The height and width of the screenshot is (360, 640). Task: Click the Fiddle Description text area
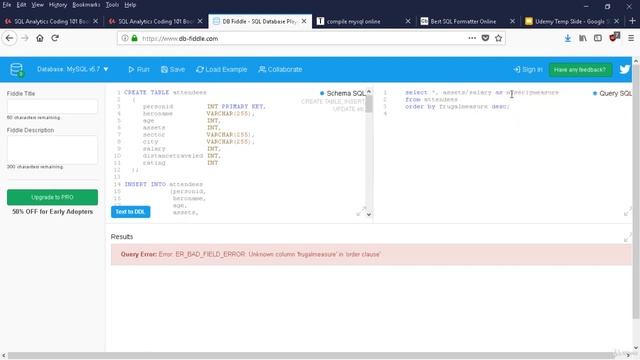tap(52, 149)
